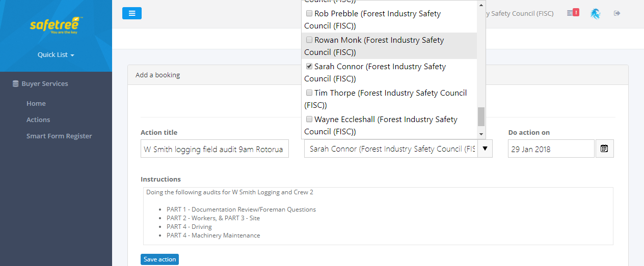The image size is (644, 266).
Task: Check the Wayne Eccleshall checkbox
Action: point(309,120)
